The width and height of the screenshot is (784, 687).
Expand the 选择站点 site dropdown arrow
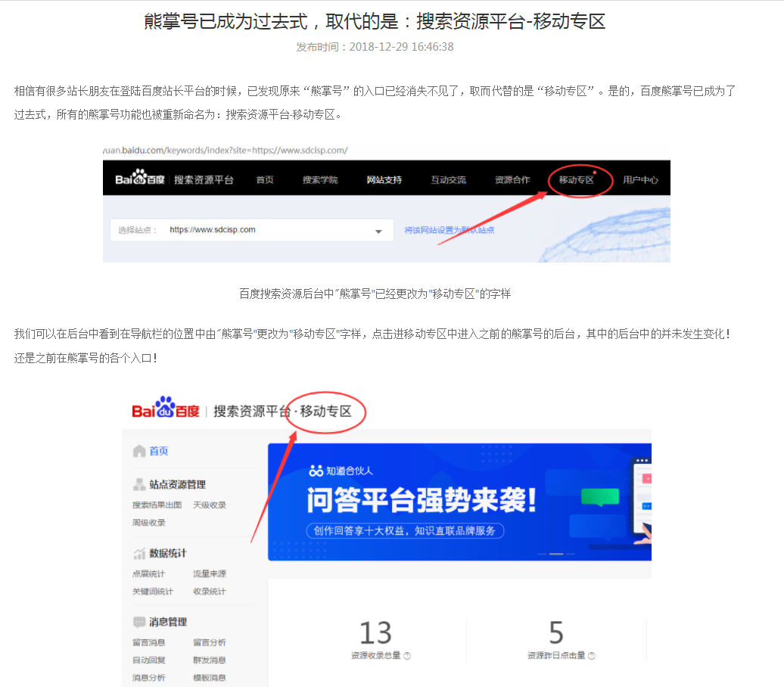(x=378, y=232)
